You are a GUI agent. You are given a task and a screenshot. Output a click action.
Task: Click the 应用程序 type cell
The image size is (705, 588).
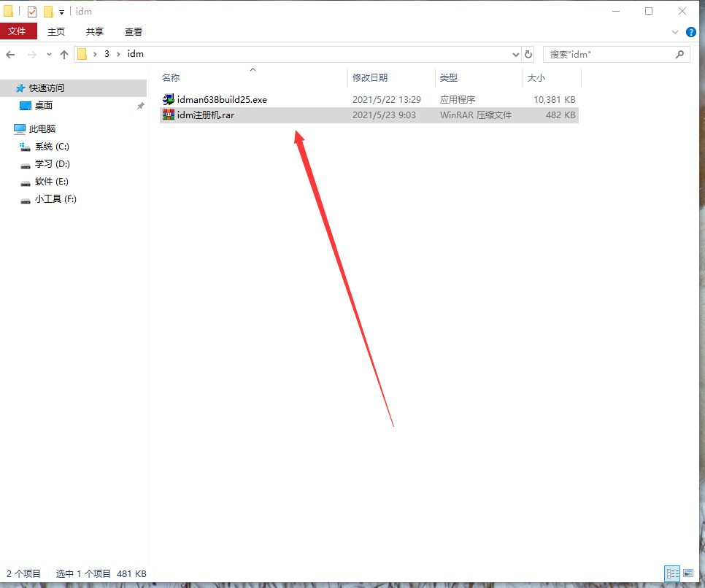point(458,100)
